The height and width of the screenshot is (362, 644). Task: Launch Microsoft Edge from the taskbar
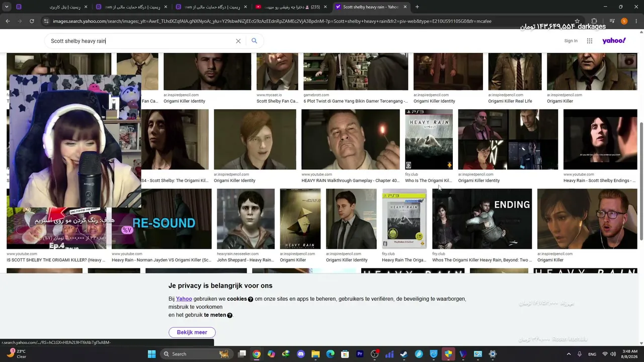pyautogui.click(x=330, y=354)
